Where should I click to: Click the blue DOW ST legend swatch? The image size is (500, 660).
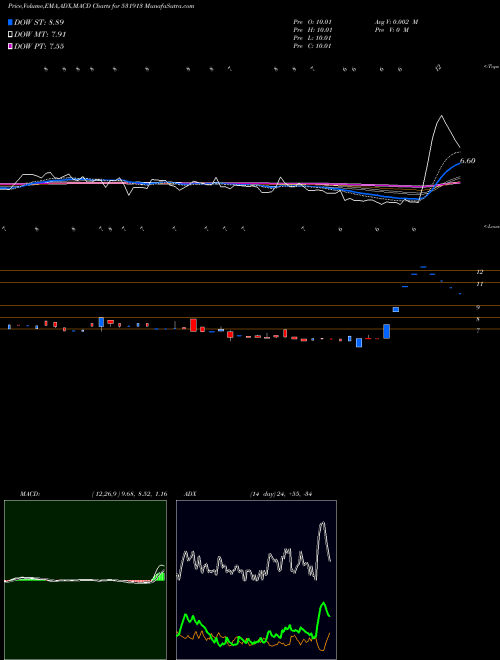tap(11, 22)
